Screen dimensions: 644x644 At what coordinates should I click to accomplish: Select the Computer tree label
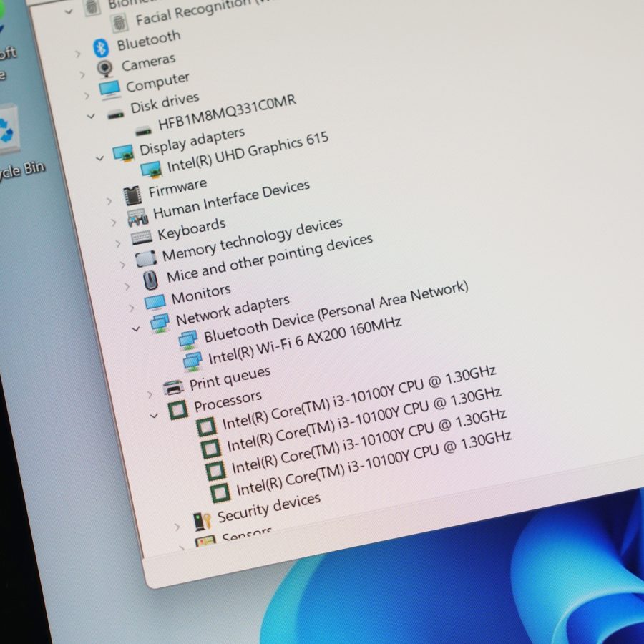(157, 82)
